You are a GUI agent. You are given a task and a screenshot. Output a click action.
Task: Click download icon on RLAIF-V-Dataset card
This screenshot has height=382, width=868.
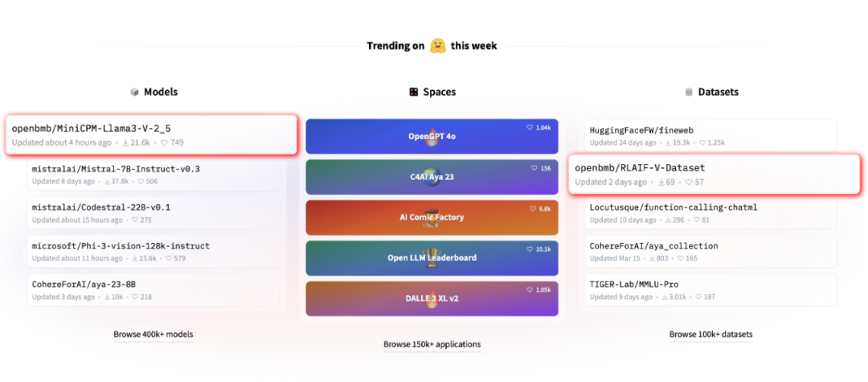pos(661,183)
